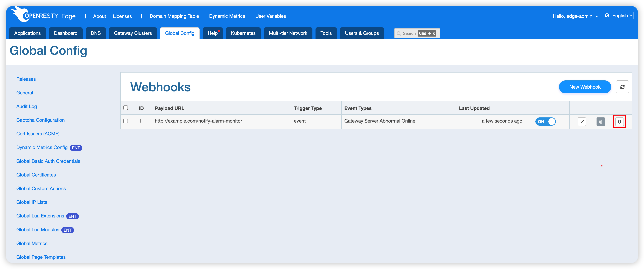Expand the Hello, edge-admin user menu

(x=575, y=16)
